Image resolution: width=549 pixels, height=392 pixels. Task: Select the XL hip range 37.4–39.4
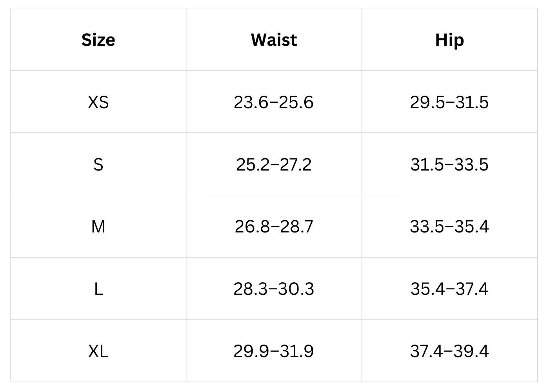pos(449,351)
